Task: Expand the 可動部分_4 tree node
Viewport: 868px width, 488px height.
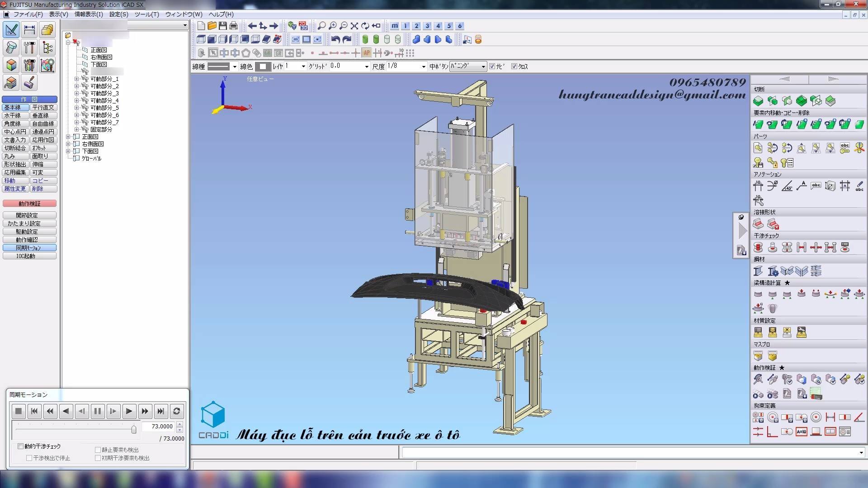Action: pos(76,101)
